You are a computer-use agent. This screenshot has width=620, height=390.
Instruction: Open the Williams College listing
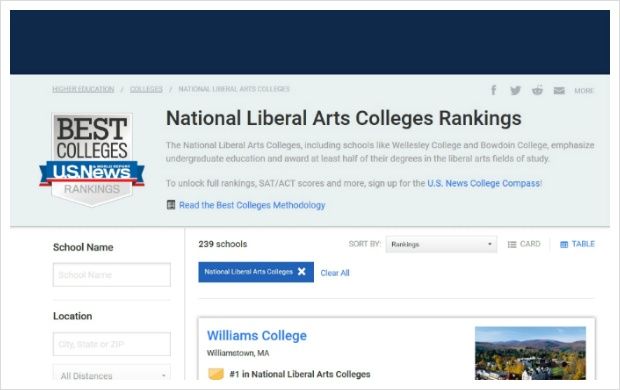coord(257,336)
